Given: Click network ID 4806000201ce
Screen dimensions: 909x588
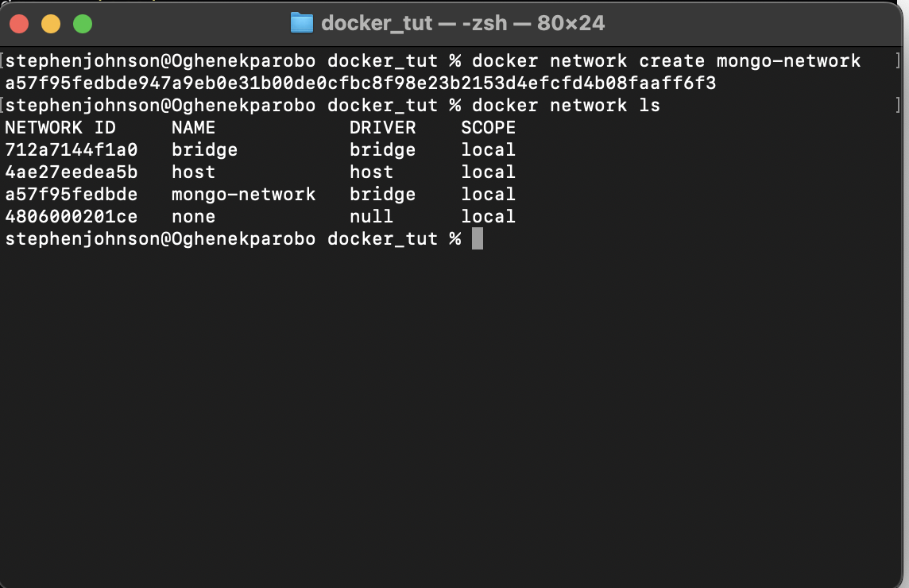Looking at the screenshot, I should tap(72, 217).
